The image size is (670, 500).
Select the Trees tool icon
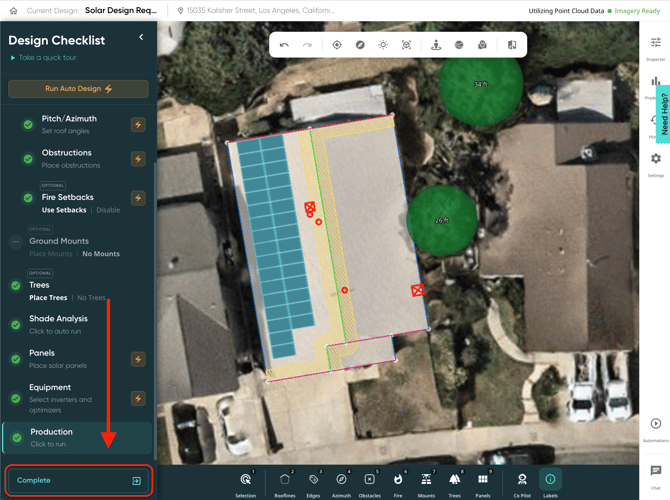tap(454, 481)
